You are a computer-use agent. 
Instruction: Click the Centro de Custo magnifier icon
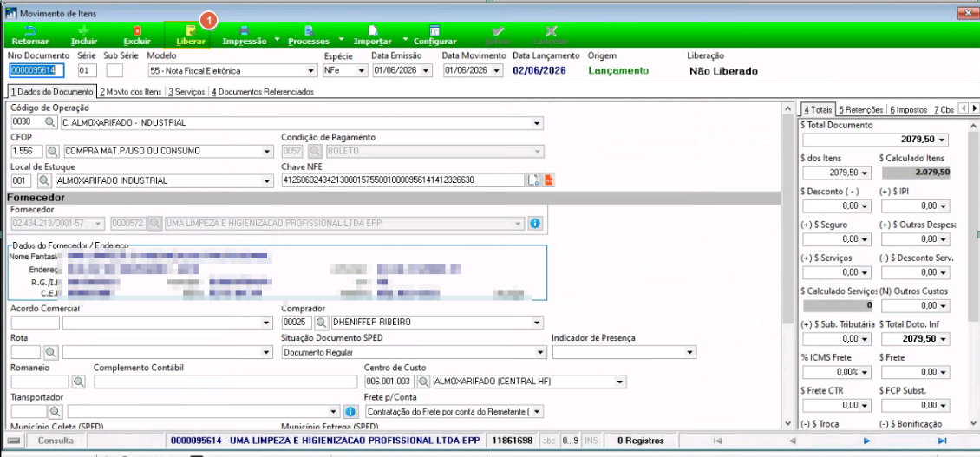tap(423, 382)
